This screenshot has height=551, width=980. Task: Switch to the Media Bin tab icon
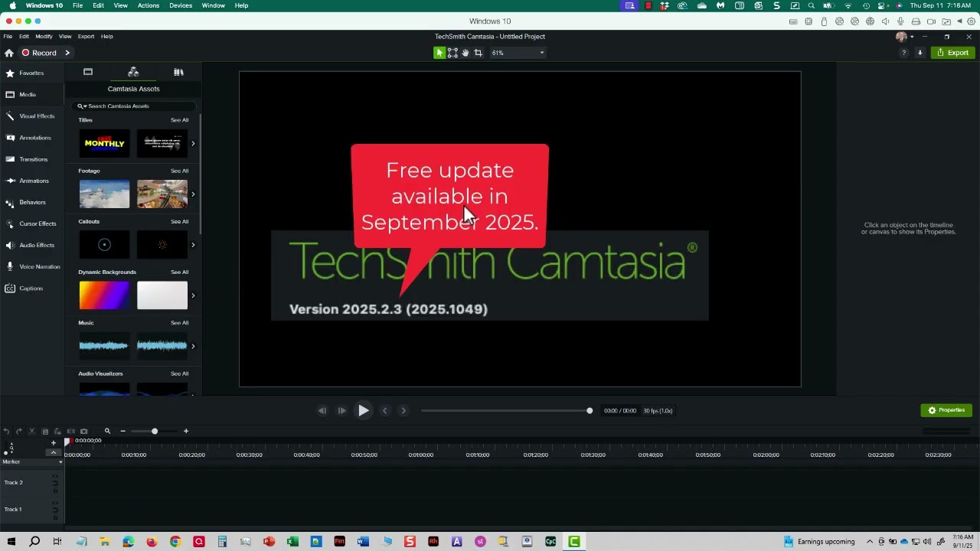tap(88, 72)
